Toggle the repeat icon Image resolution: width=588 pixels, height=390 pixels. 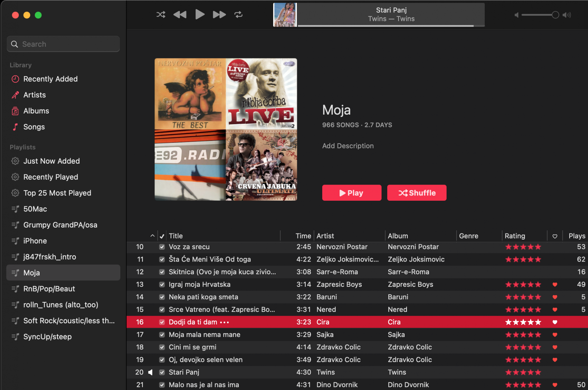(238, 14)
